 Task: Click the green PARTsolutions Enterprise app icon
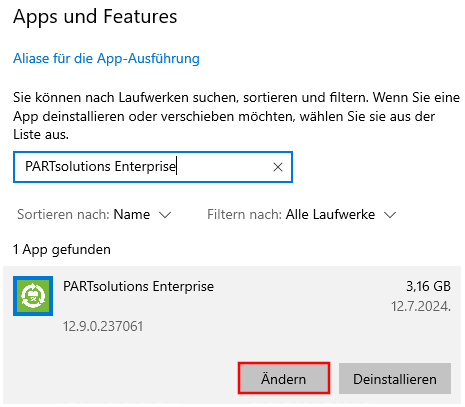pyautogui.click(x=33, y=296)
